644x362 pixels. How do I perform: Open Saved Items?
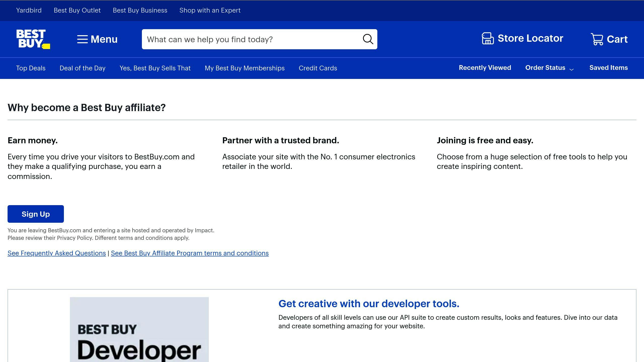609,68
